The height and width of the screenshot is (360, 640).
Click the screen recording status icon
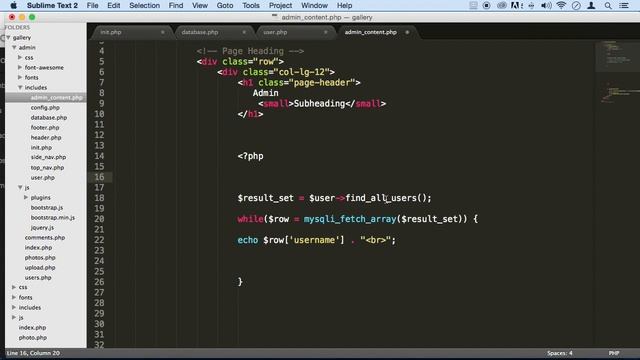[487, 5]
